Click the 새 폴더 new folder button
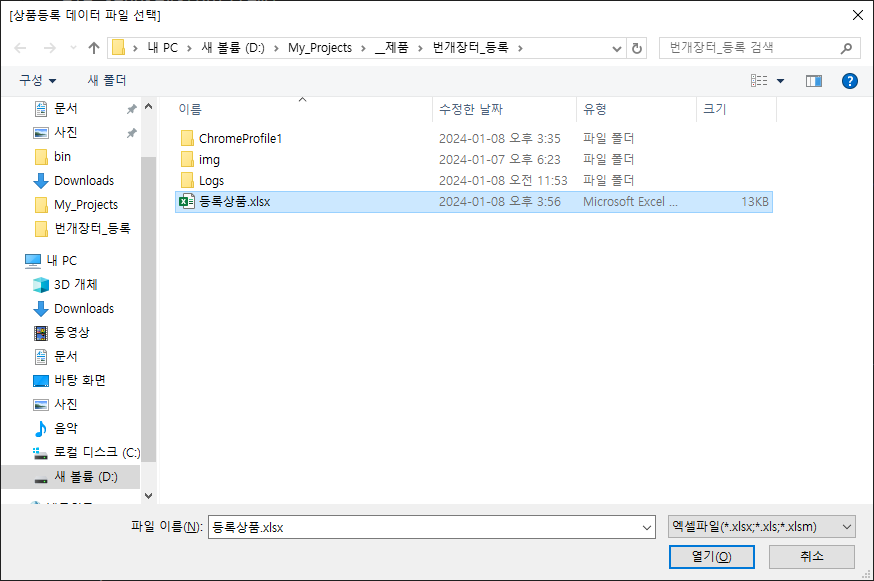Image resolution: width=874 pixels, height=581 pixels. click(x=107, y=81)
